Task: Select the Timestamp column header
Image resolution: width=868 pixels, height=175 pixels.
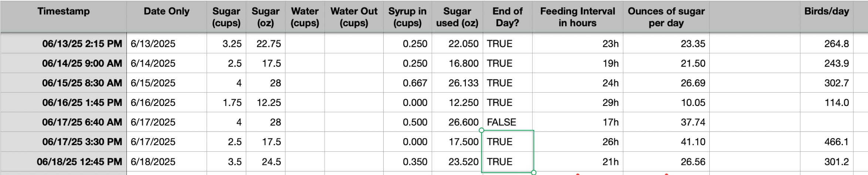Action: click(x=64, y=17)
